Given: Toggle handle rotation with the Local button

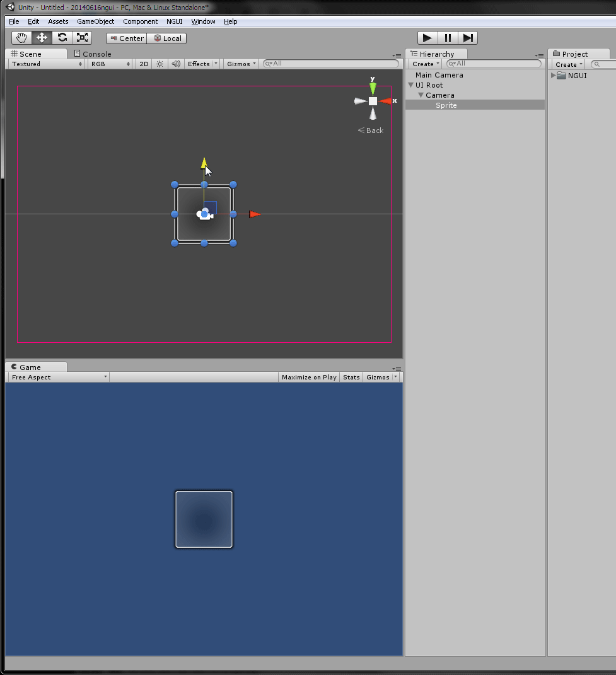Looking at the screenshot, I should pos(166,38).
